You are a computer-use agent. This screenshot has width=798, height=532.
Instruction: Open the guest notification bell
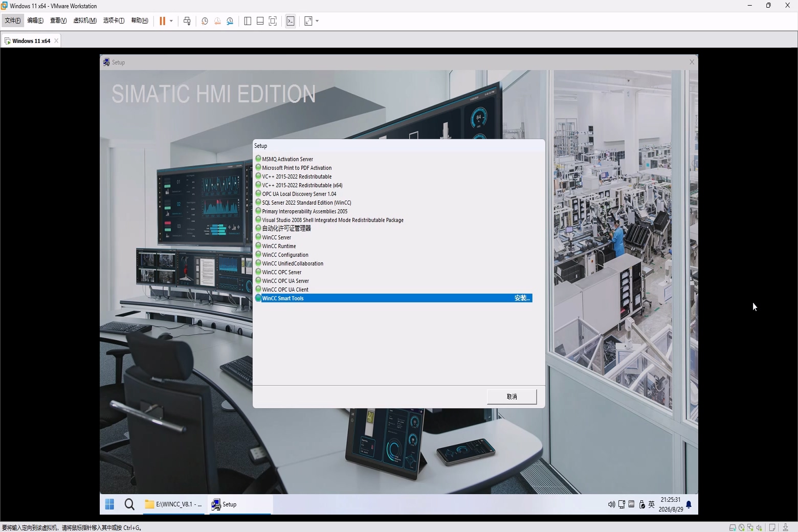689,504
